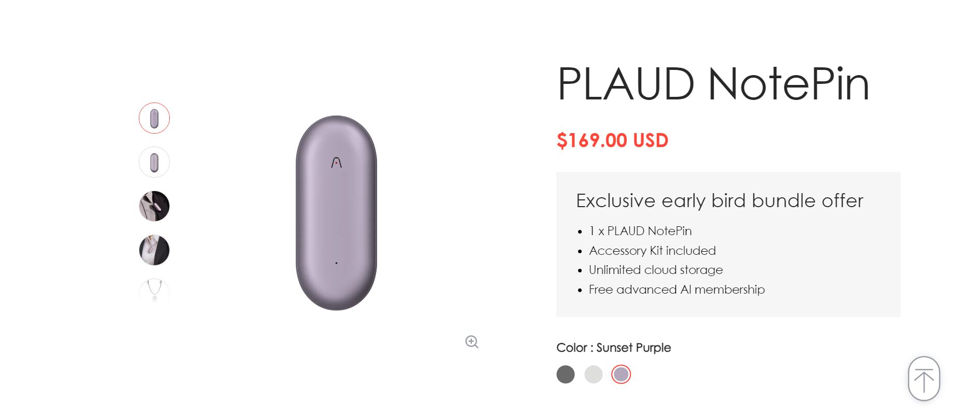This screenshot has width=980, height=406.
Task: Choose the dark gray color swatch
Action: pyautogui.click(x=566, y=374)
